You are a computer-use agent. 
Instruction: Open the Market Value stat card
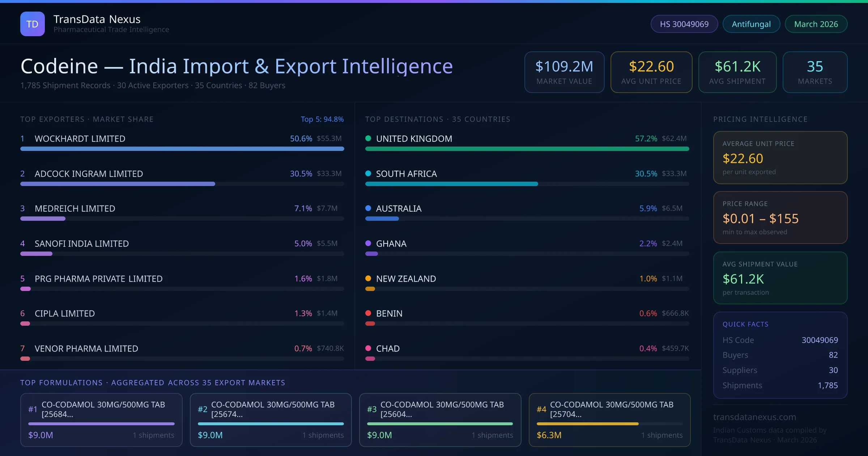[x=564, y=72]
